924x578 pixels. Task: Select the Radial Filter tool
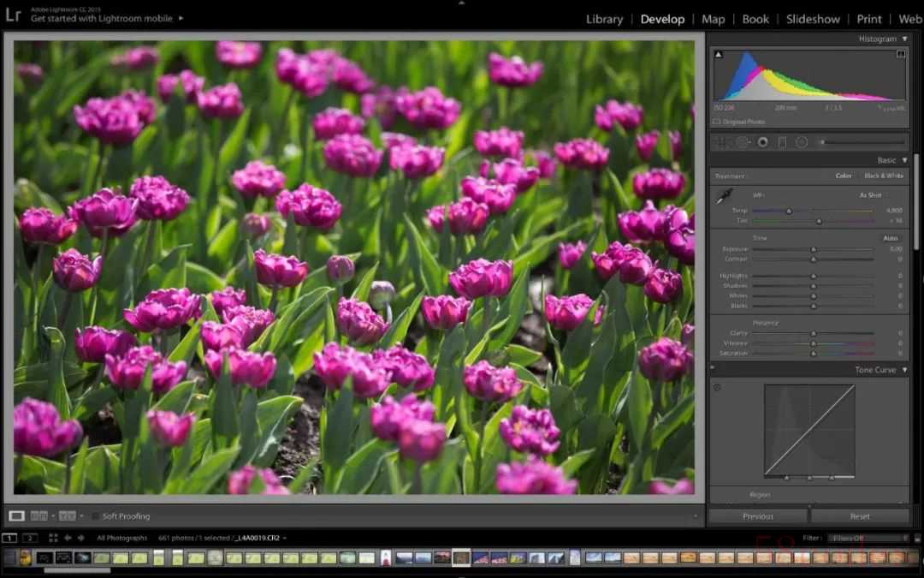pyautogui.click(x=802, y=142)
